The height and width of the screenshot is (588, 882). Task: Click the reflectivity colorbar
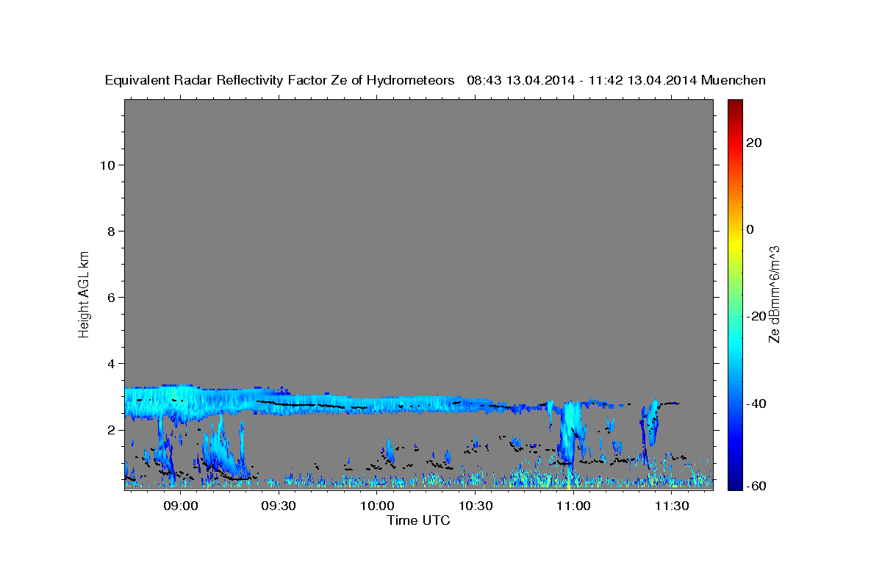(x=736, y=294)
